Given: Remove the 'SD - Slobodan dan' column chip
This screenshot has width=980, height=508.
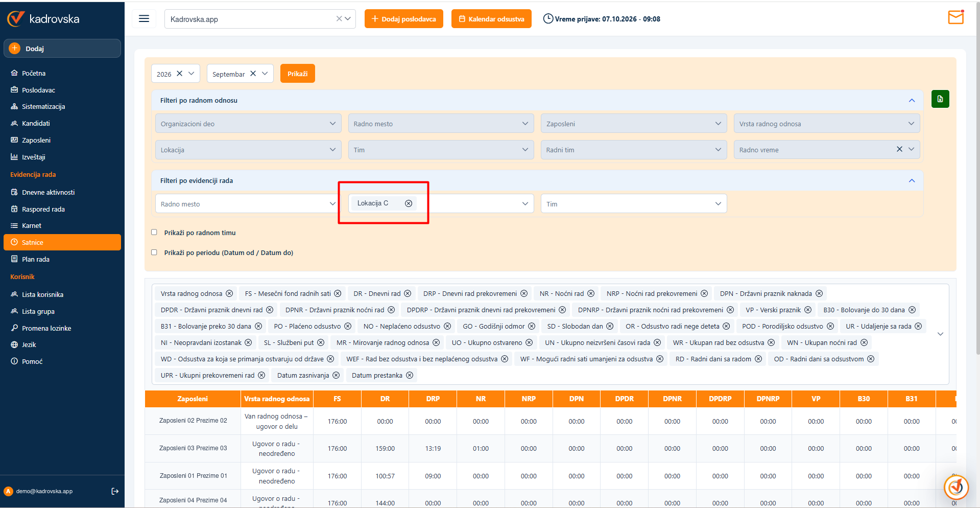Looking at the screenshot, I should pyautogui.click(x=610, y=326).
